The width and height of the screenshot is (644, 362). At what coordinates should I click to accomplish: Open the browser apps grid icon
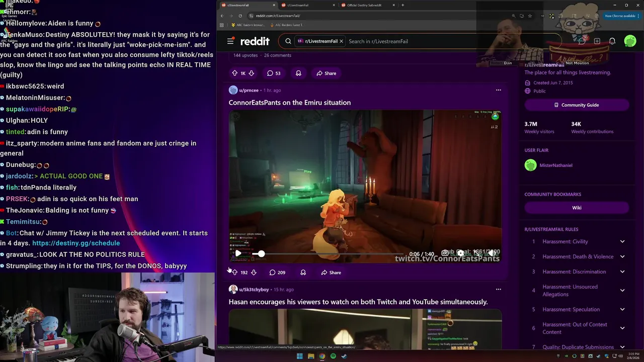222,25
